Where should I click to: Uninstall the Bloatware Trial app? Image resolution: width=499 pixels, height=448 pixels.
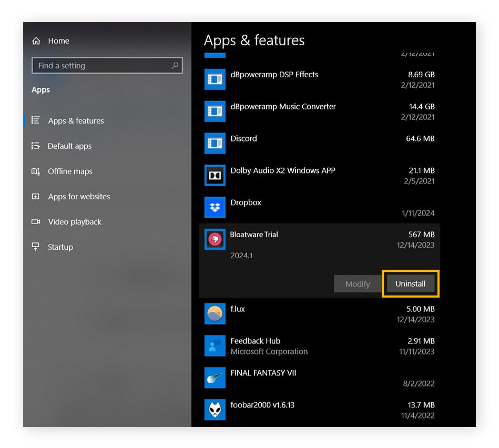(410, 283)
